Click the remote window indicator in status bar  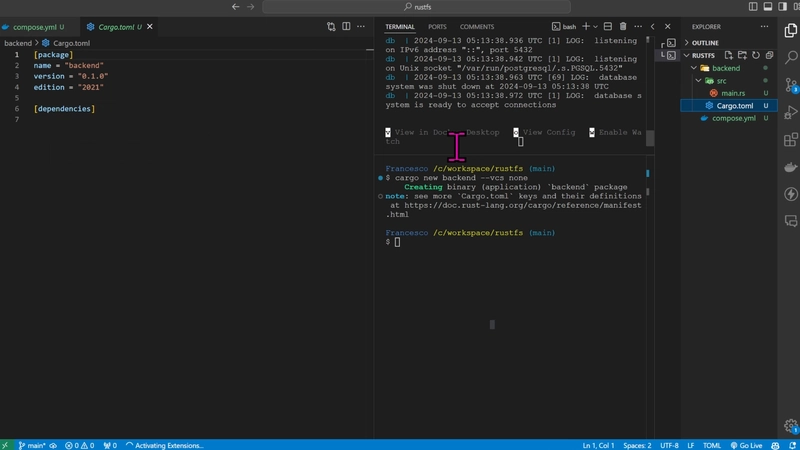tap(5, 445)
